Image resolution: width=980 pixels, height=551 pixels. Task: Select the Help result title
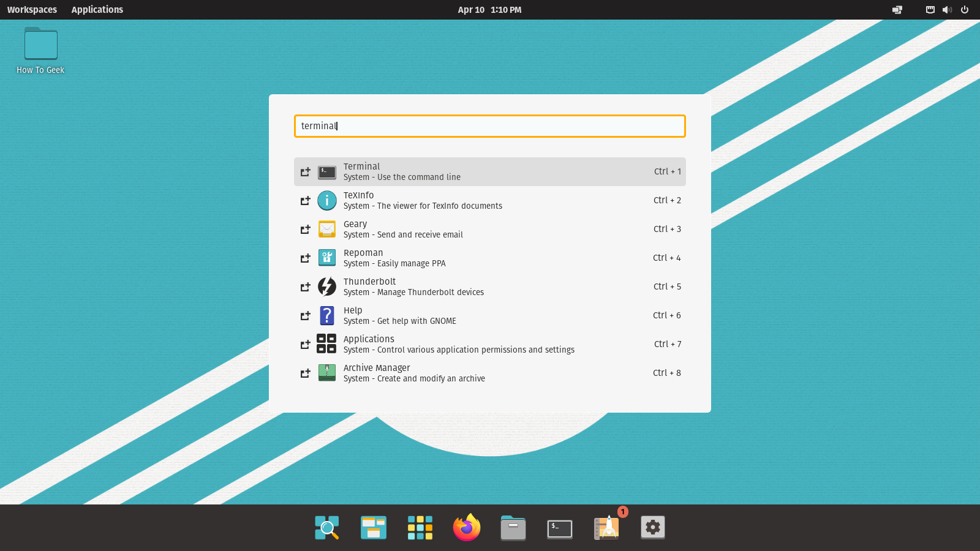(x=353, y=310)
